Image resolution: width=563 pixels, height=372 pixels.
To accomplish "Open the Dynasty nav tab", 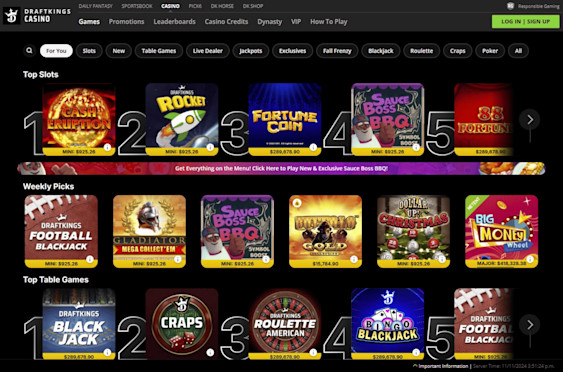I will [x=270, y=22].
